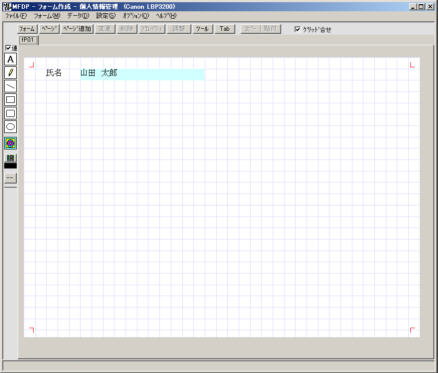Click the ページ追加 button
Screen dimensions: 438x373
pos(77,29)
